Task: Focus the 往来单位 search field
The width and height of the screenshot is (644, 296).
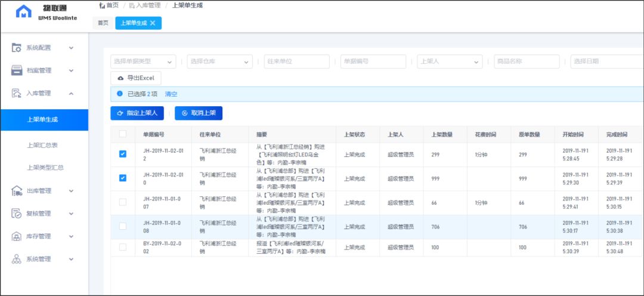Action: 297,61
